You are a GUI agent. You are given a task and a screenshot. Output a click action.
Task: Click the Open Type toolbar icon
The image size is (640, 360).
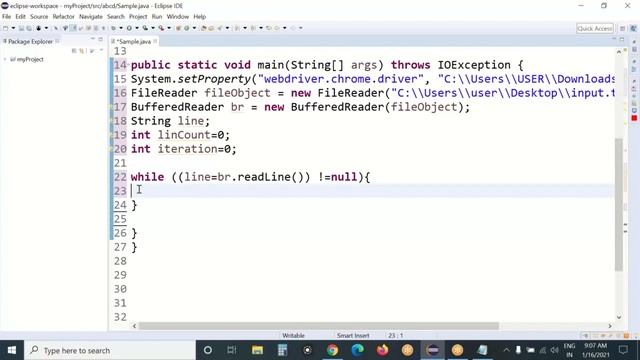tap(204, 28)
